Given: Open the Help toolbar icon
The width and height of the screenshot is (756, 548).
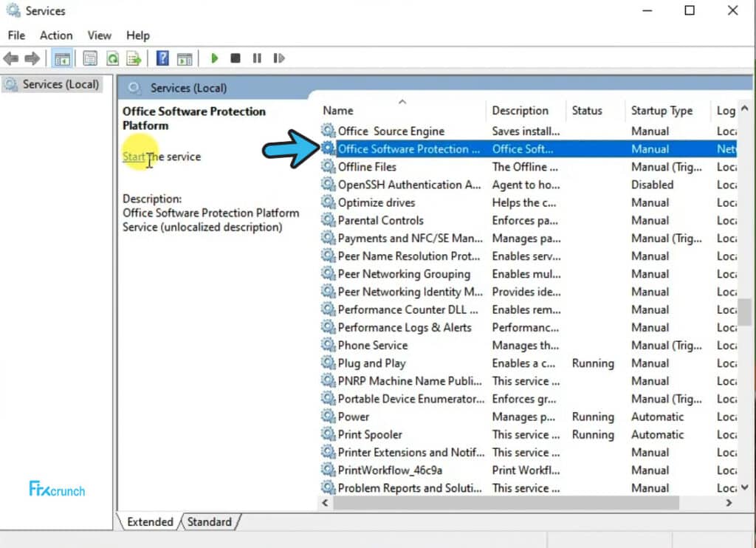Looking at the screenshot, I should pos(162,58).
